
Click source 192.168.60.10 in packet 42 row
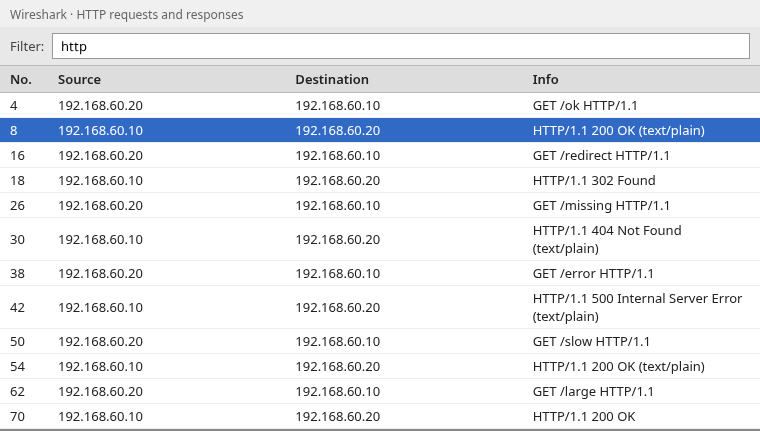100,307
